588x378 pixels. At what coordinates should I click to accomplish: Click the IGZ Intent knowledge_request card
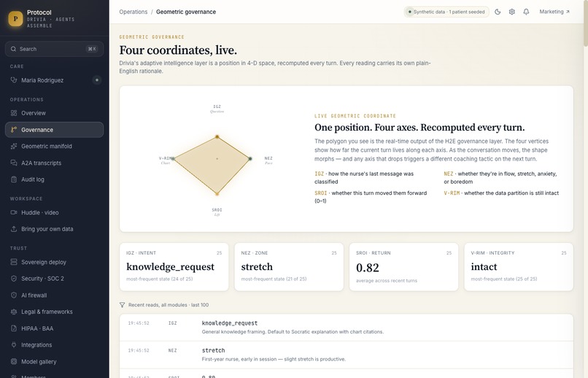pyautogui.click(x=174, y=266)
